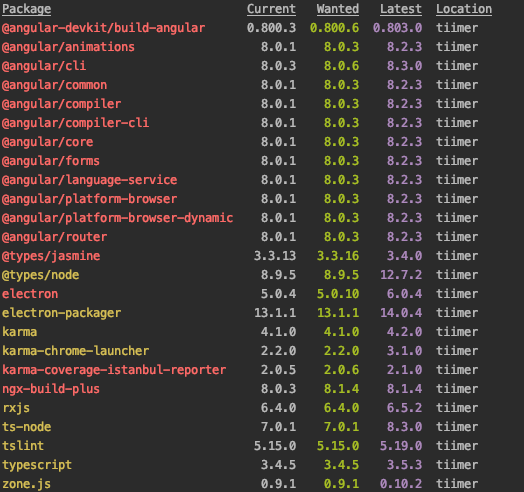
Task: Click the latest version 5.19.0 for tslint
Action: click(401, 446)
